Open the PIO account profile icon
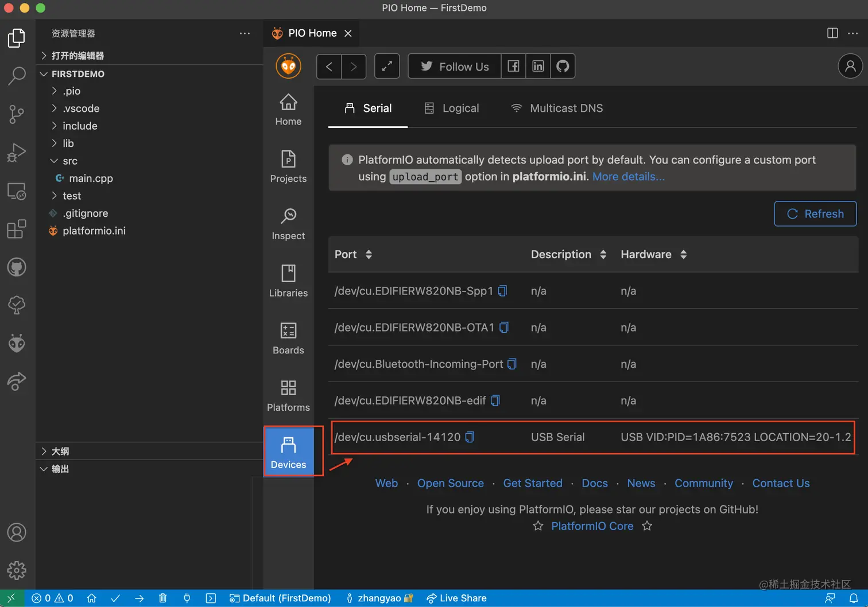 coord(850,67)
